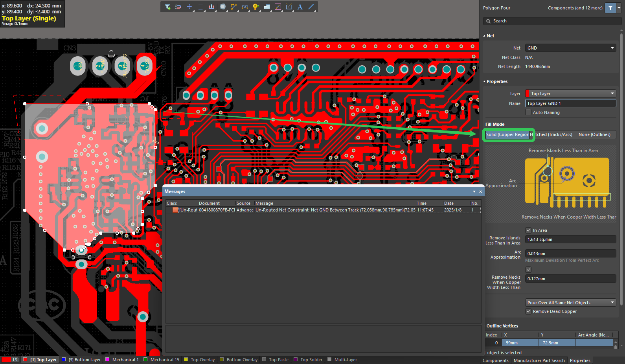This screenshot has height=364, width=625.
Task: Open the align objects tool
Action: (x=211, y=7)
